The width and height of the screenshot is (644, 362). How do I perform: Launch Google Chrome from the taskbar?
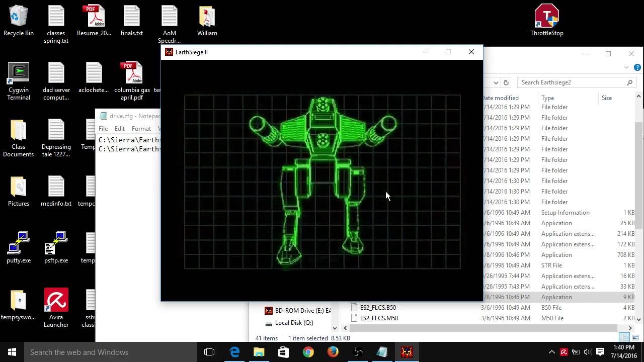308,352
